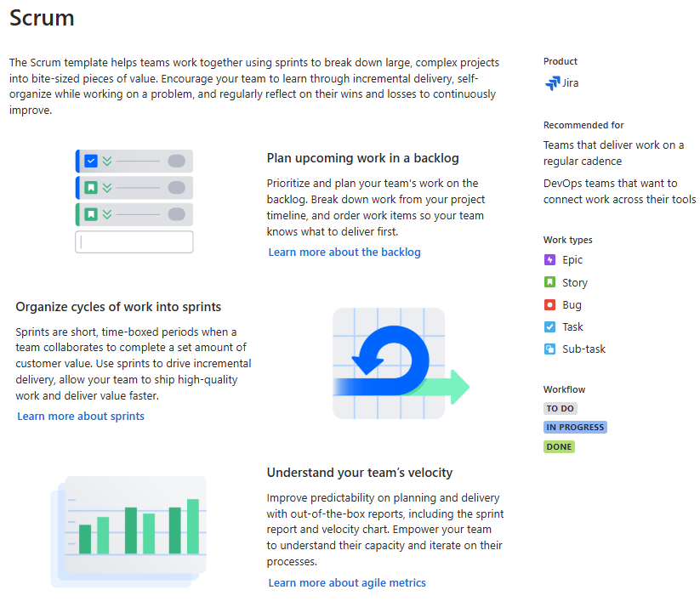Click the Jira product icon
The width and height of the screenshot is (700, 607).
coord(555,82)
